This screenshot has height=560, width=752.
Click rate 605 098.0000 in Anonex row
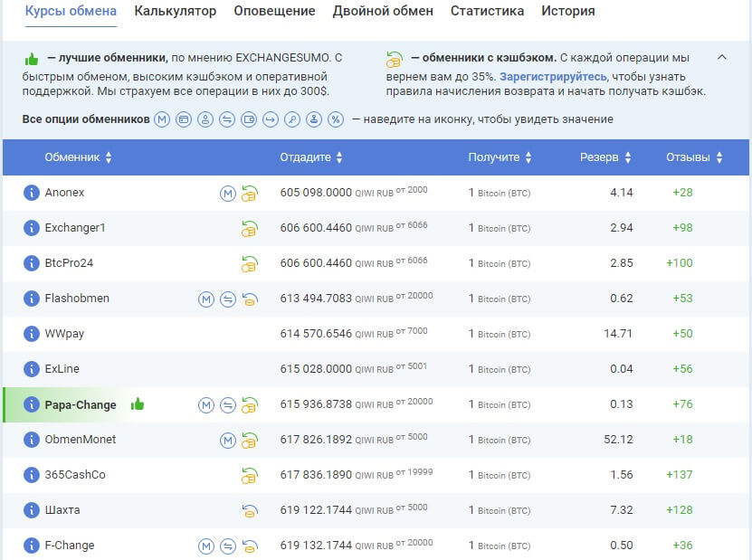pyautogui.click(x=316, y=193)
